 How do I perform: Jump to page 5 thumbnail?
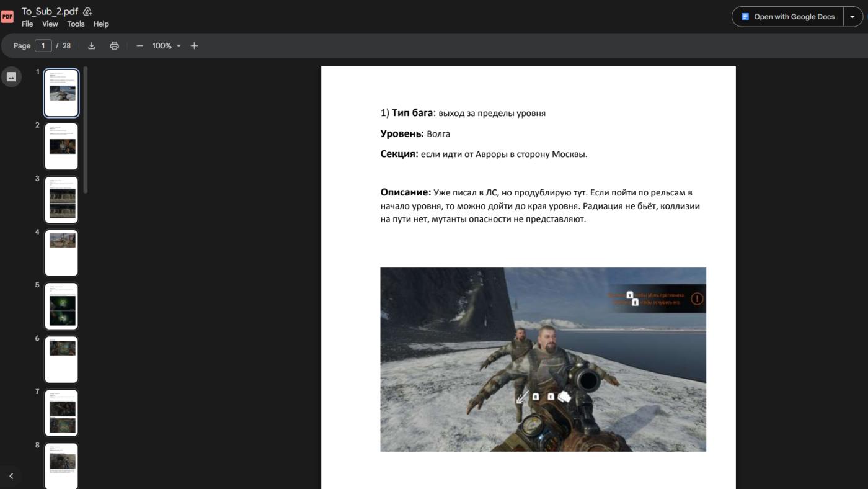(61, 307)
